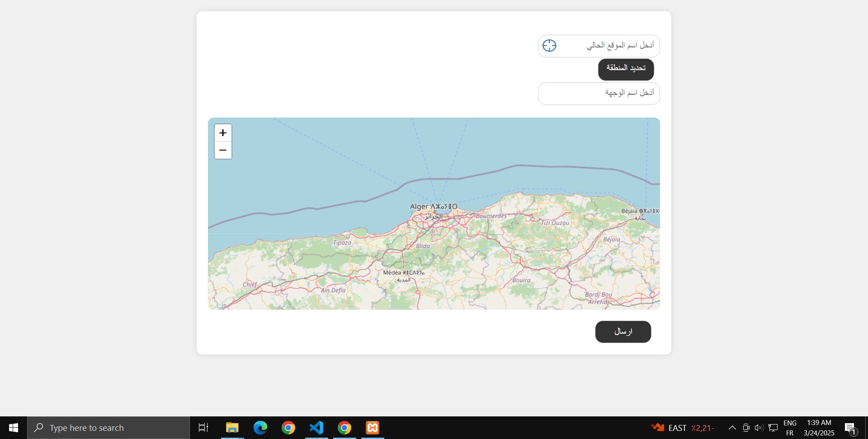Click the taskbar search box
This screenshot has width=868, height=439.
[x=108, y=428]
